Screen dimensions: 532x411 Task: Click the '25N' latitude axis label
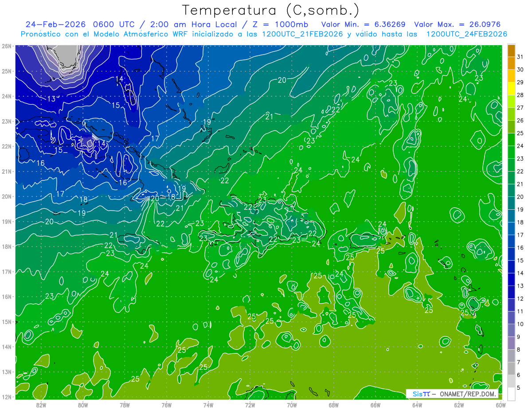[7, 71]
